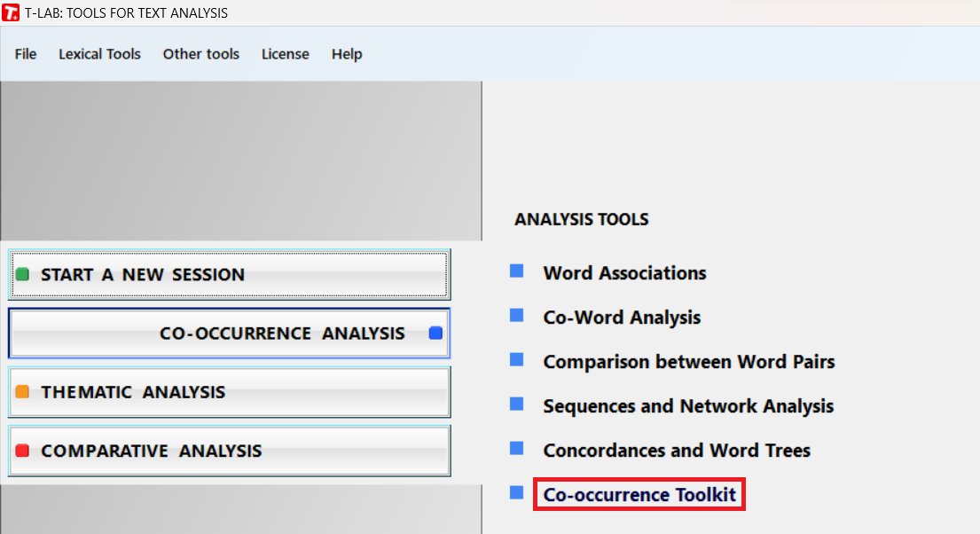980x534 pixels.
Task: Click blue bullet beside Concordances and Word Trees
Action: 516,448
